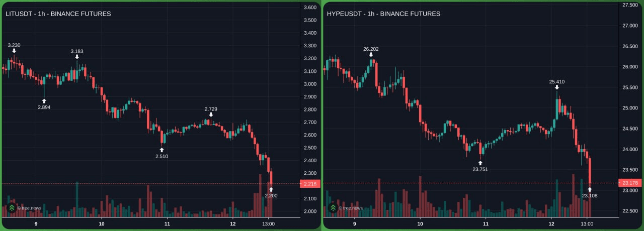Viewport: 644px width, 231px height.
Task: Click the down arrow marker under the 3.183 high
Action: pyautogui.click(x=77, y=57)
